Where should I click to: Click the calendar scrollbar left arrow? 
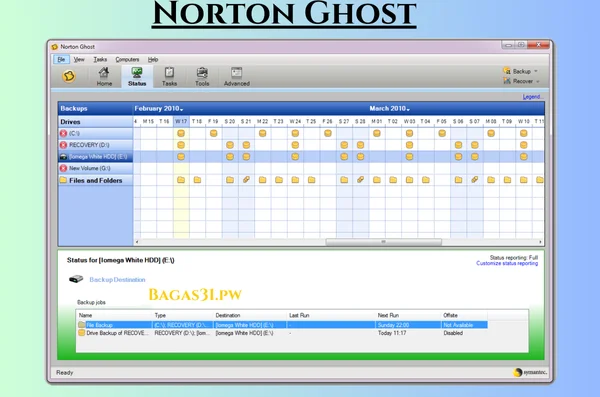(x=137, y=242)
